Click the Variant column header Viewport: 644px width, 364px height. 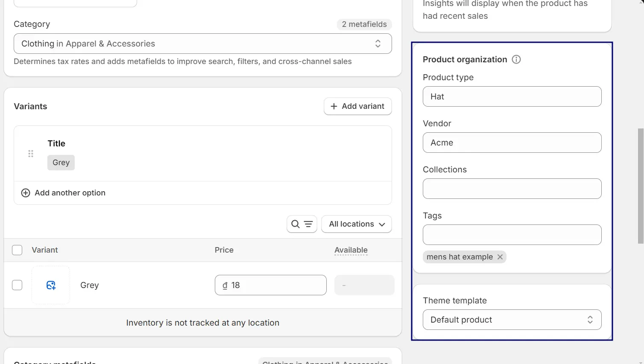[x=45, y=250]
